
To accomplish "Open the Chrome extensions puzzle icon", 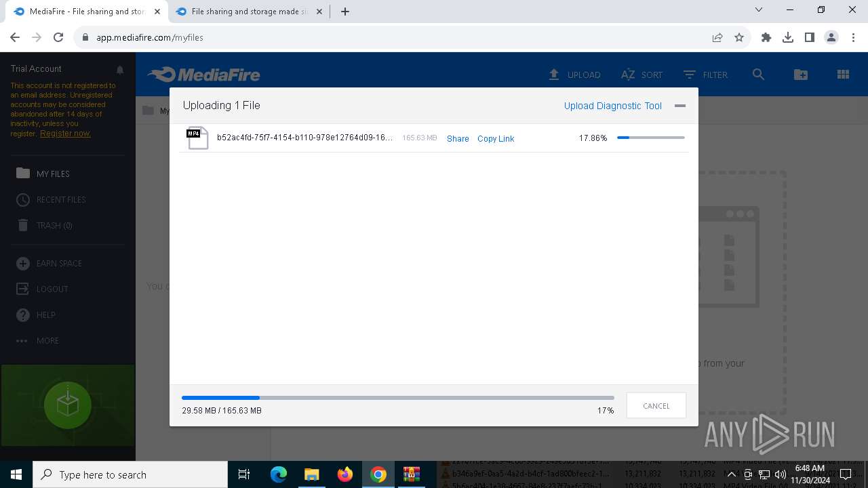I will coord(766,37).
